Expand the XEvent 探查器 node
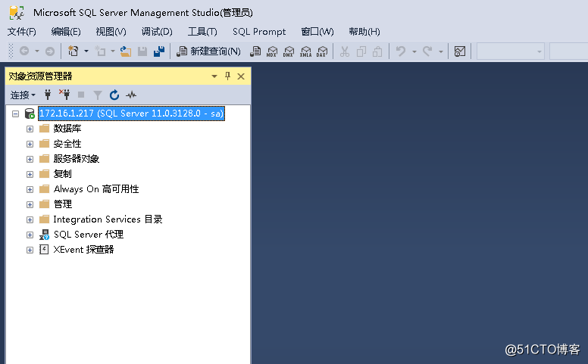This screenshot has height=364, width=588. (30, 250)
